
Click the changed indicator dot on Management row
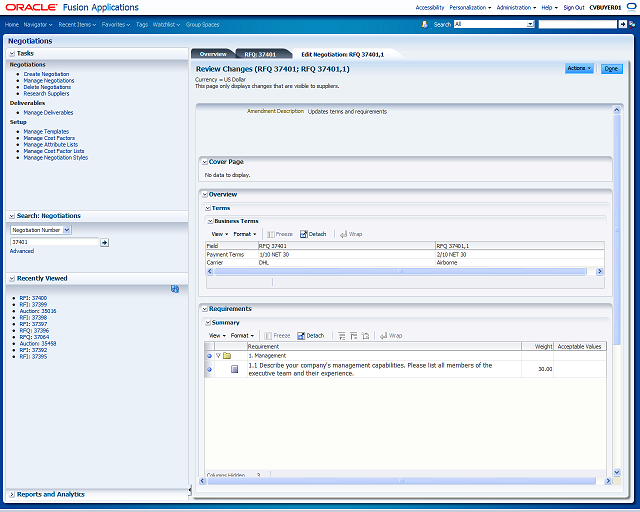point(209,356)
